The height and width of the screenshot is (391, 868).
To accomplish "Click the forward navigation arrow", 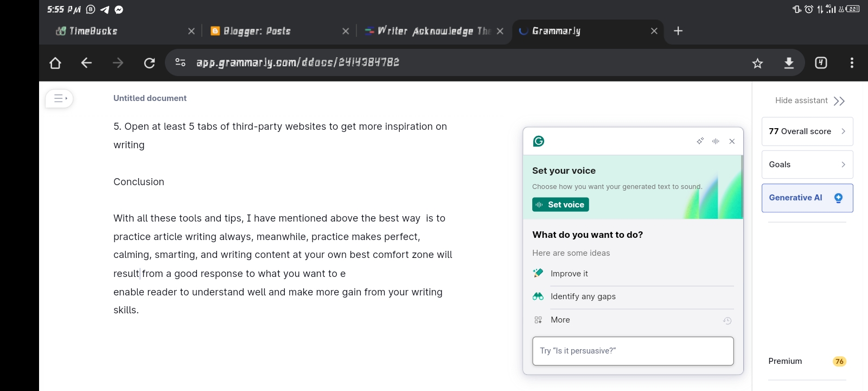I will (118, 63).
